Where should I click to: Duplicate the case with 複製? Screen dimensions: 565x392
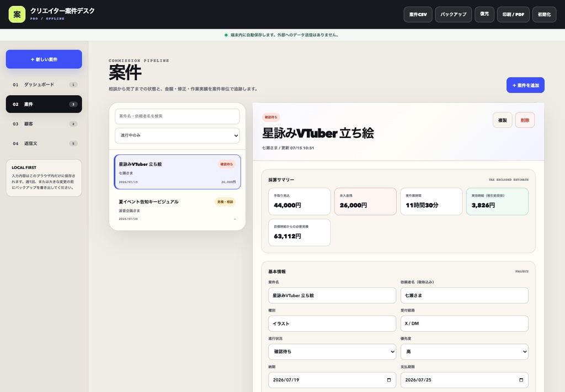[502, 120]
